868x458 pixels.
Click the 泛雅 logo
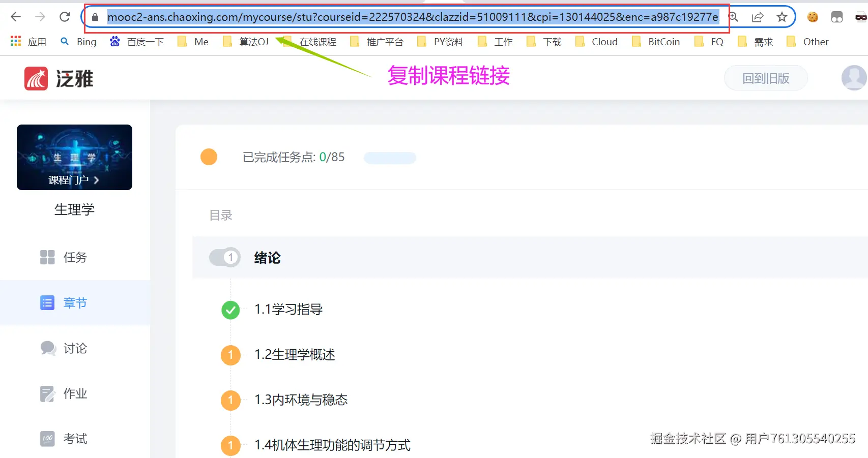(59, 79)
